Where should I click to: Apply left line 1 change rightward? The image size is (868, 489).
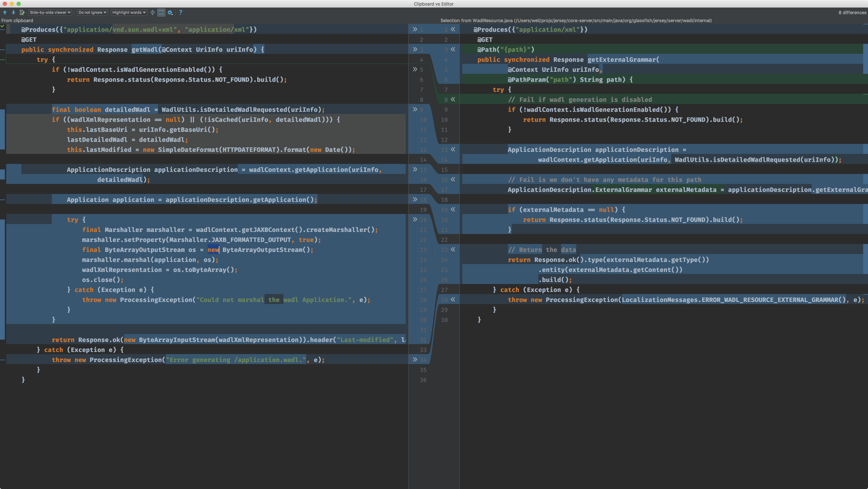coord(415,29)
